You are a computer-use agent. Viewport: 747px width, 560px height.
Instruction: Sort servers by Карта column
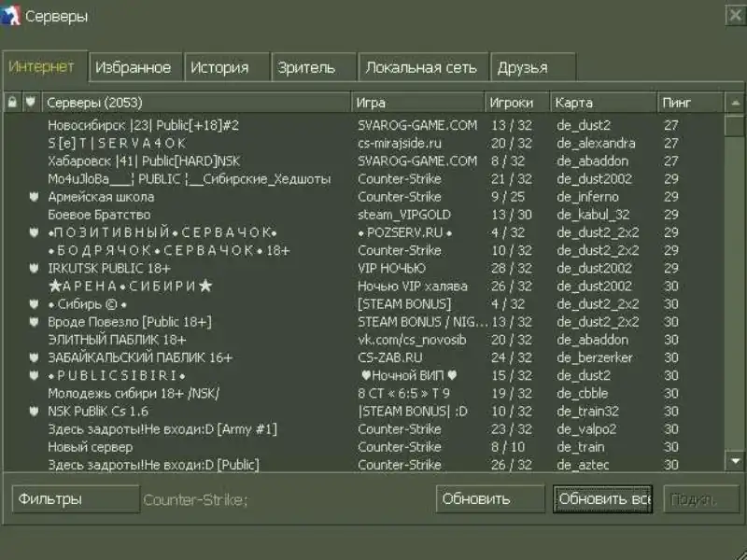coord(603,103)
